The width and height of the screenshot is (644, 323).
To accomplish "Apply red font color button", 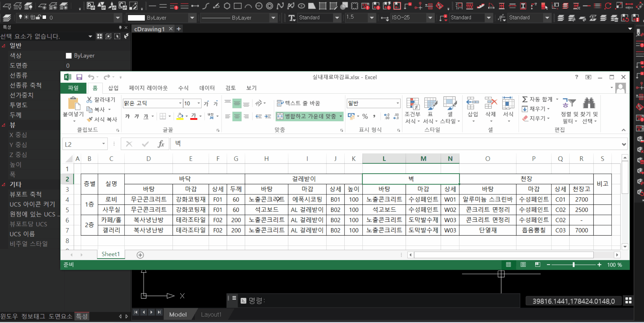I will tap(194, 116).
